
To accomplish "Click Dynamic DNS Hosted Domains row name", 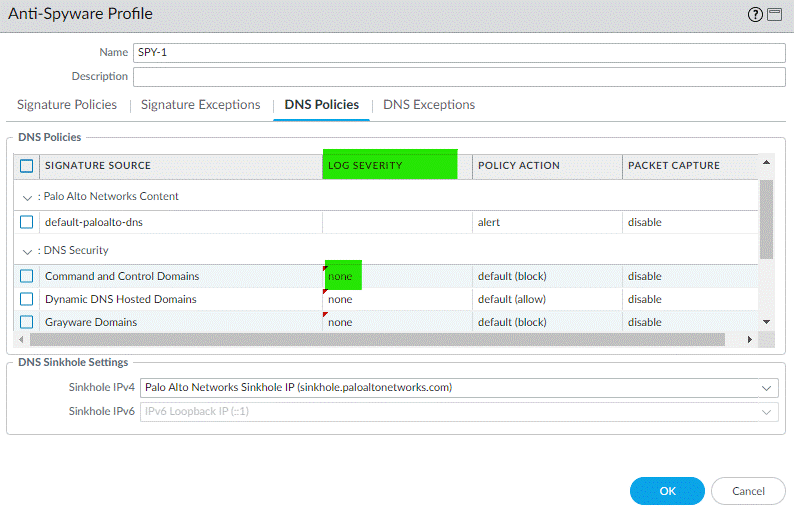I will tap(121, 299).
